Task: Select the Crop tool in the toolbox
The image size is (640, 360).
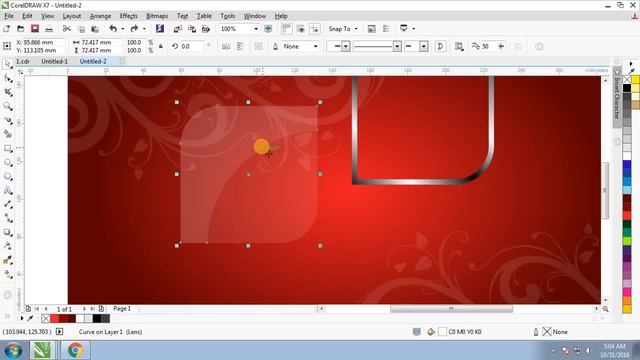Action: pyautogui.click(x=7, y=92)
